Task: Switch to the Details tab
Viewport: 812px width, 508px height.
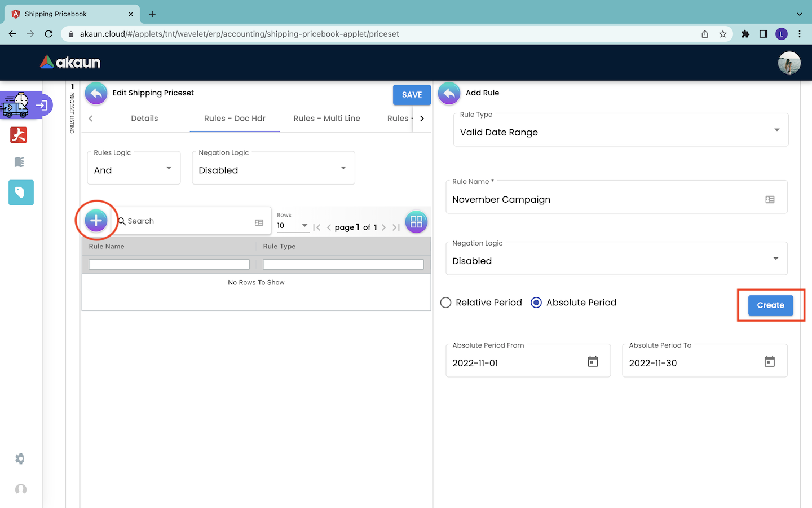Action: [144, 119]
